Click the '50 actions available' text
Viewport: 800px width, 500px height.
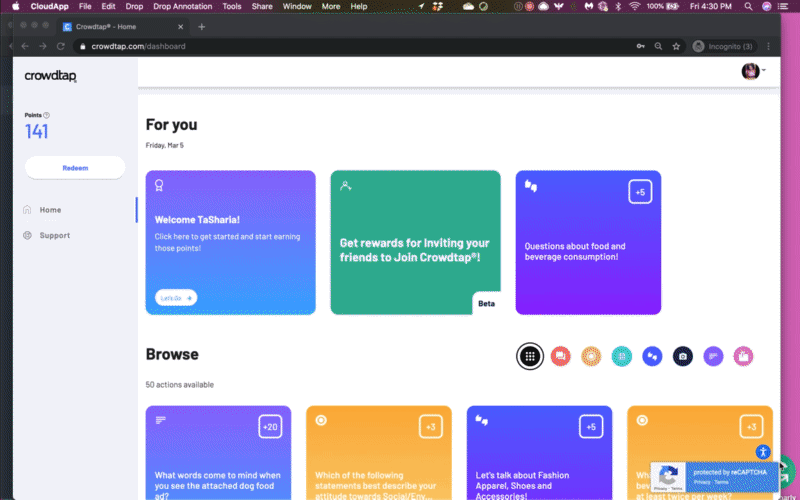coord(180,385)
